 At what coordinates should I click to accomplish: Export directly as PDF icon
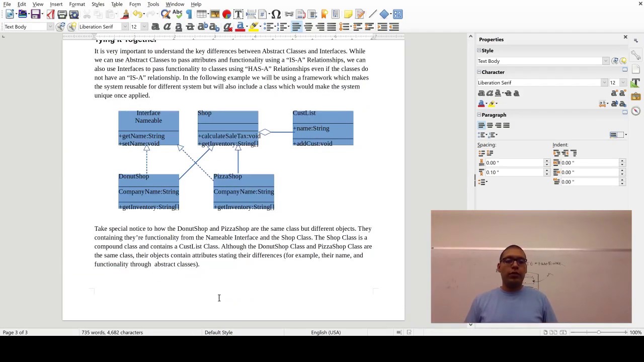pos(50,14)
